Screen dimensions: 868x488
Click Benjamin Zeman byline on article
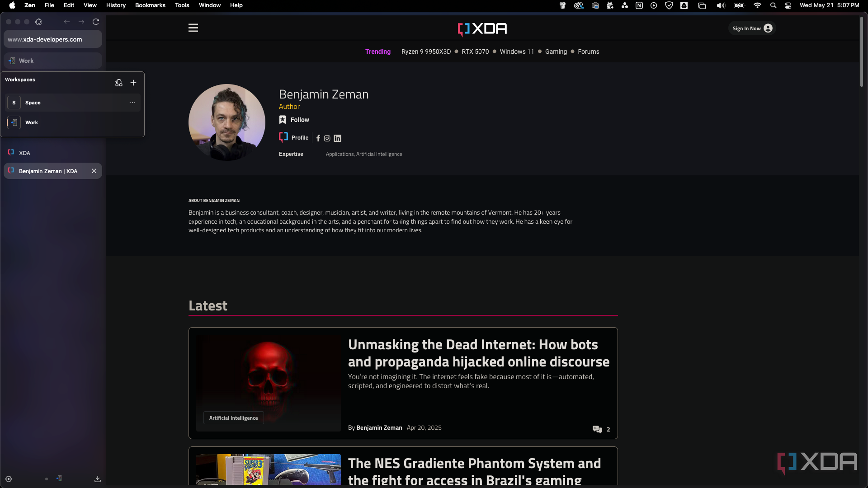(379, 427)
